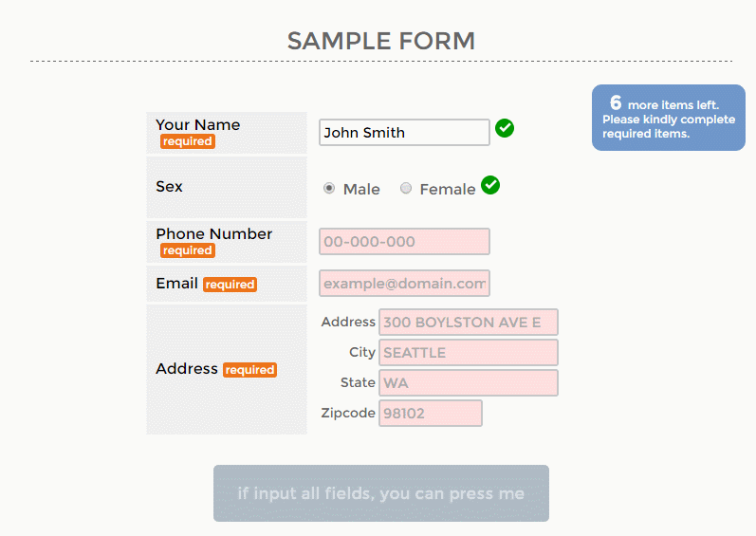Click the required badge beside Address label
The width and height of the screenshot is (756, 536).
[x=249, y=370]
